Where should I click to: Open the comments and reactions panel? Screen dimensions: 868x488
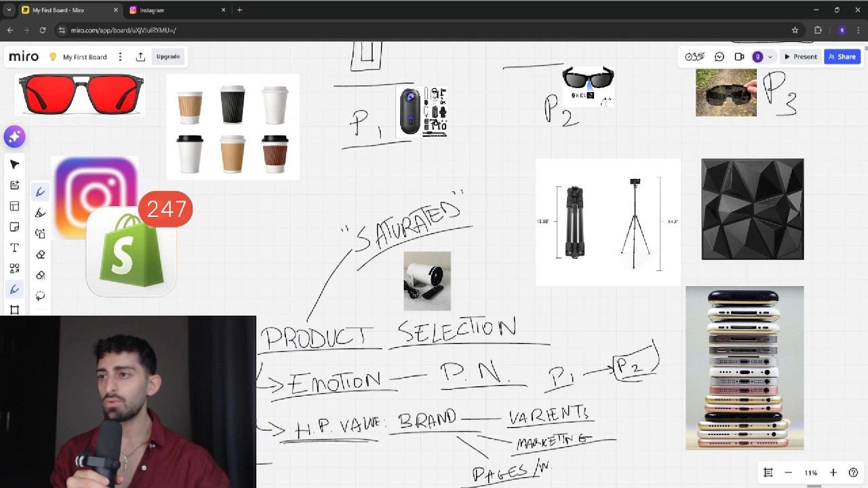pyautogui.click(x=719, y=57)
